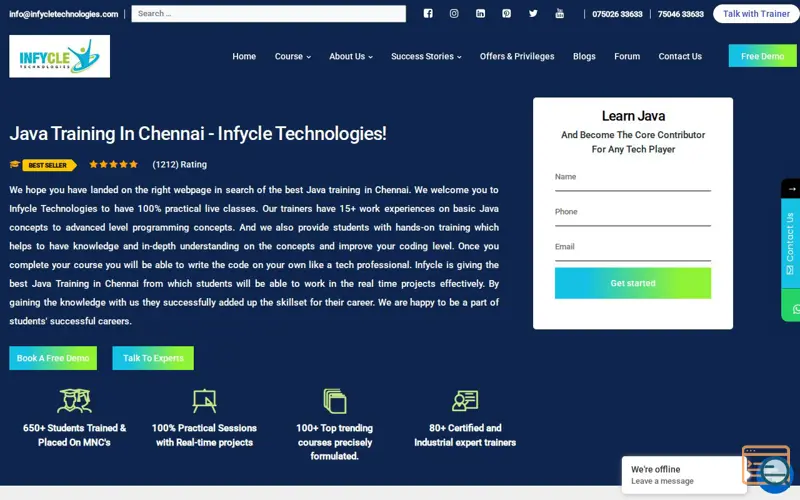This screenshot has width=800, height=500.
Task: Open the LinkedIn icon in header
Action: (481, 14)
